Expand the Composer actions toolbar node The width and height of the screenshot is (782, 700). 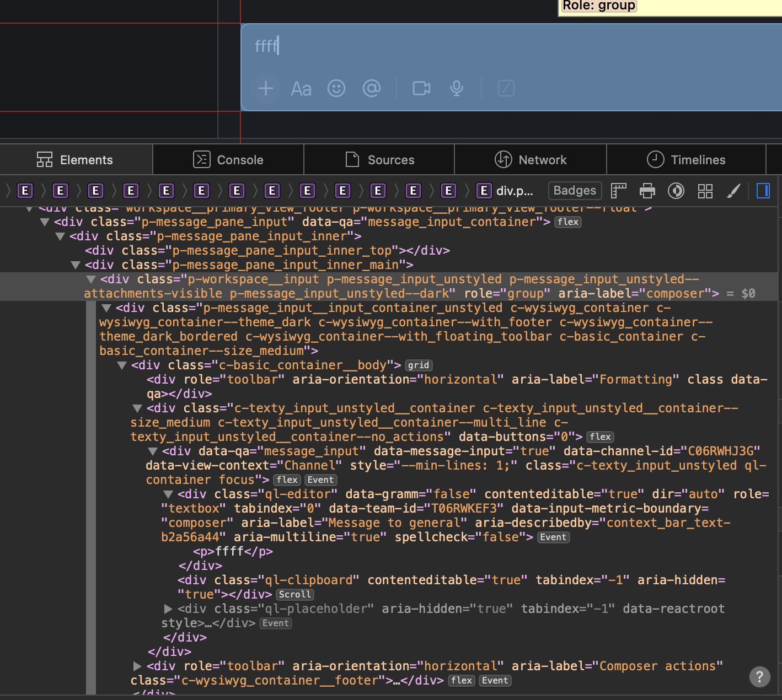[137, 666]
